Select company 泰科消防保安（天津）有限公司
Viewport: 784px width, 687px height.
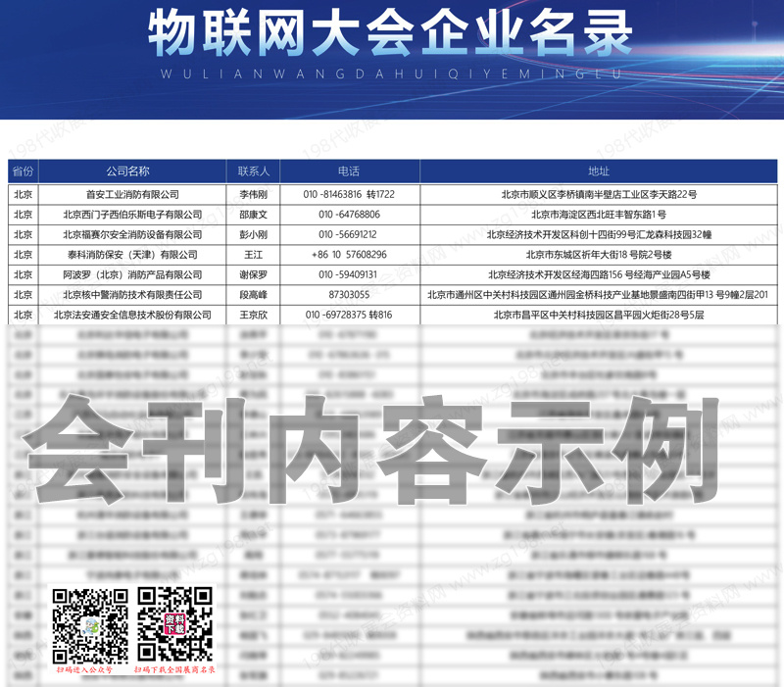[x=132, y=255]
